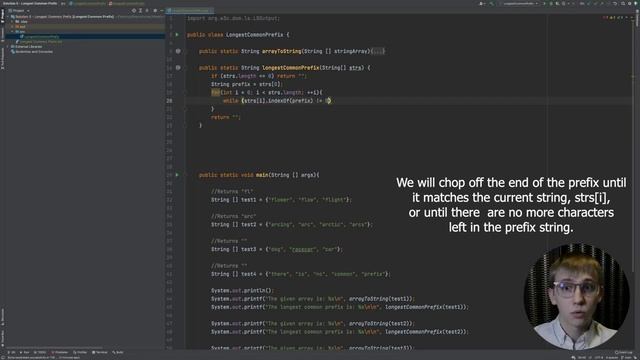
Task: Open the Profiler tool window tab
Action: 80,352
